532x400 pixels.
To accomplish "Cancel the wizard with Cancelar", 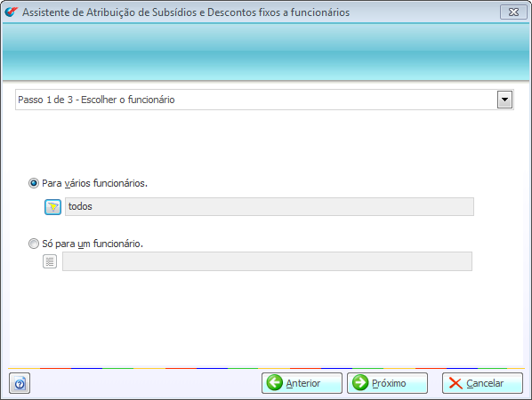I will point(482,383).
